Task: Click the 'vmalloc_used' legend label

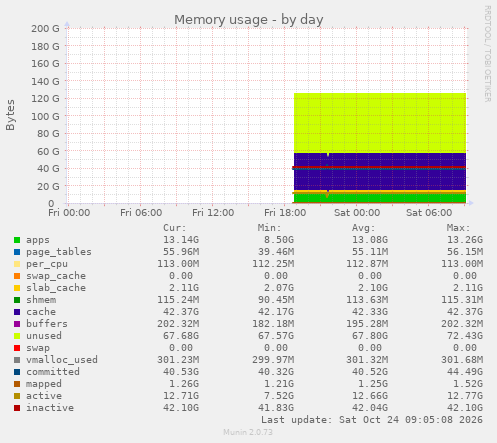Action: (62, 360)
